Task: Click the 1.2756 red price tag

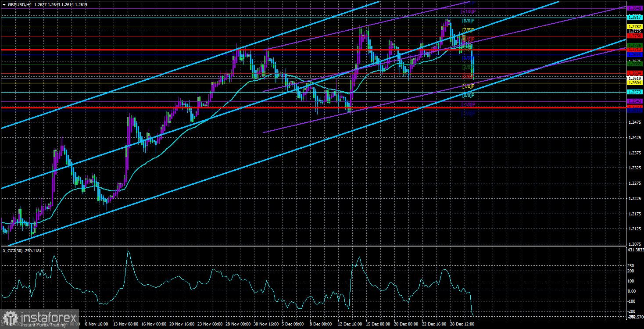Action: 635,36
